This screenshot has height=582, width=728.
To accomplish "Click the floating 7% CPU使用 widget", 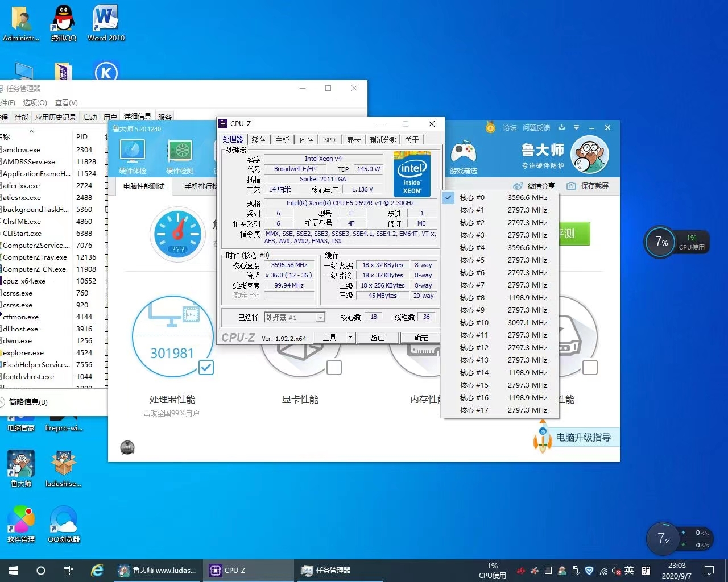I will point(677,242).
